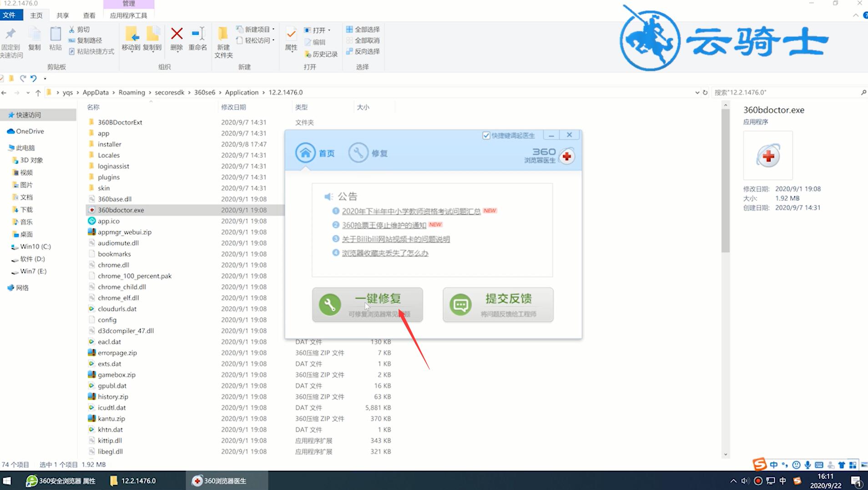Click the Rename ribbon icon
The width and height of the screenshot is (868, 490).
pyautogui.click(x=198, y=34)
